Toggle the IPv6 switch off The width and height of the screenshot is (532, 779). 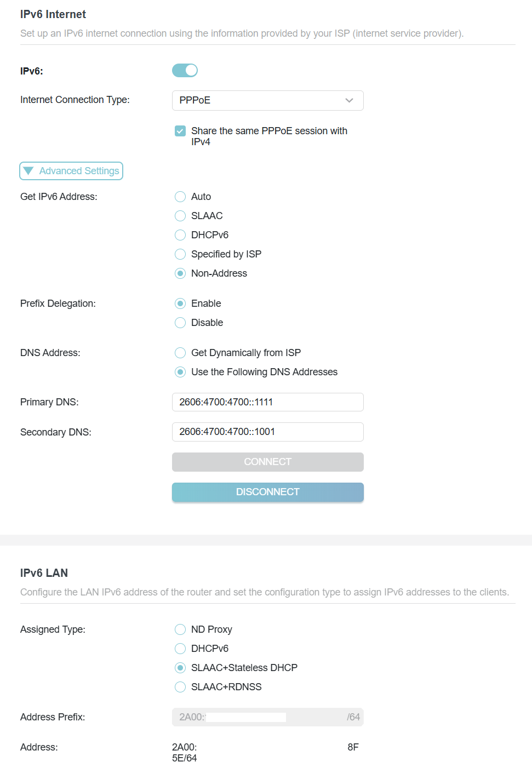185,71
